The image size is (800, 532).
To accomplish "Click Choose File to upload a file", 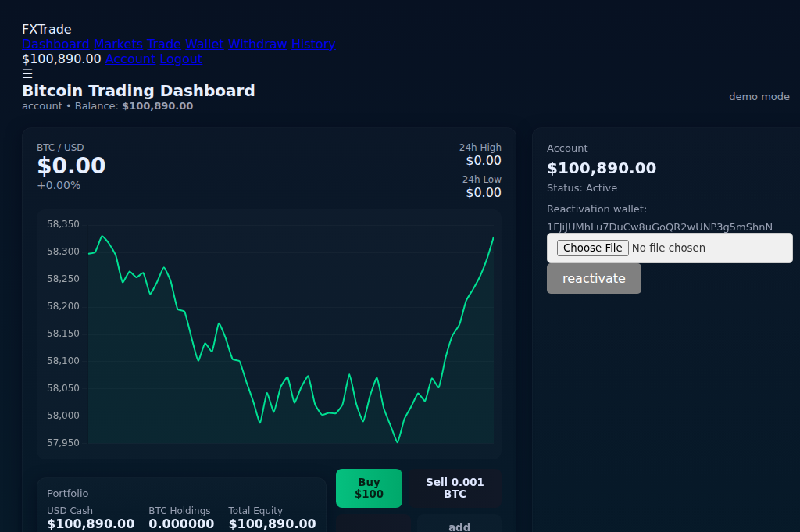I will (591, 248).
